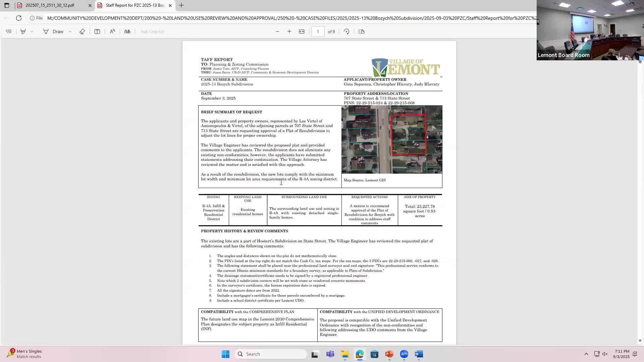Viewport: 644px width, 362px height.
Task: Open the table of contents sidebar
Action: 9,32
